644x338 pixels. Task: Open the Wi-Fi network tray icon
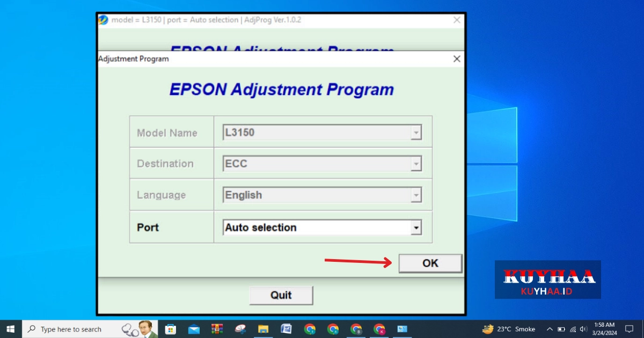pyautogui.click(x=573, y=329)
